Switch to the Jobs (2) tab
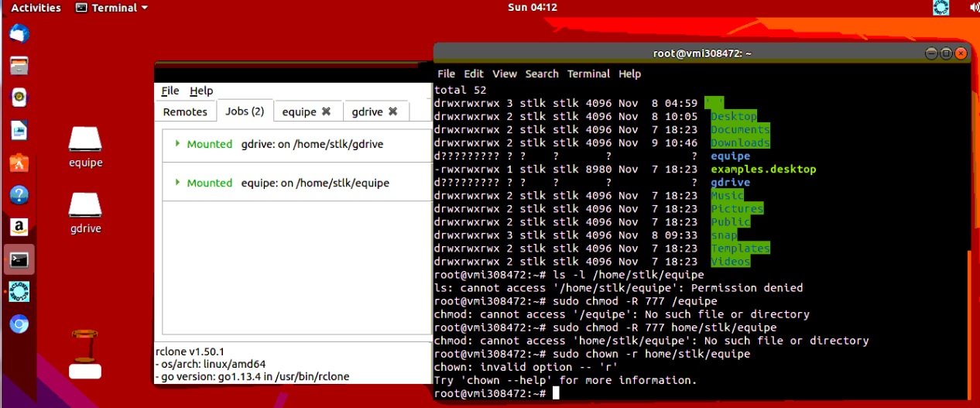Viewport: 980px width, 408px height. coord(245,111)
